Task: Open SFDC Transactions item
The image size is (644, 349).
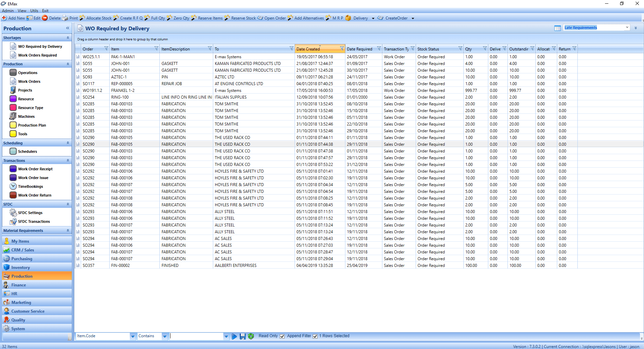Action: pos(34,221)
